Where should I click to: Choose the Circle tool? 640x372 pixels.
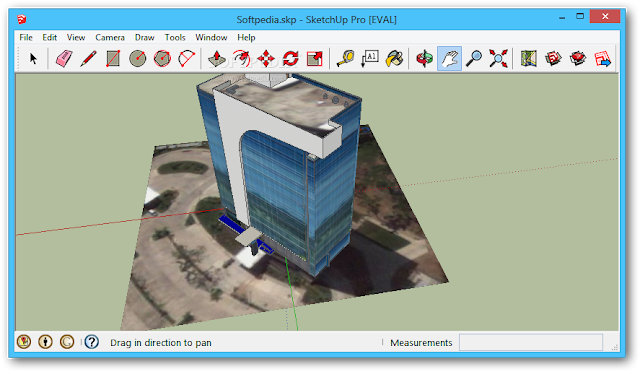coord(138,59)
